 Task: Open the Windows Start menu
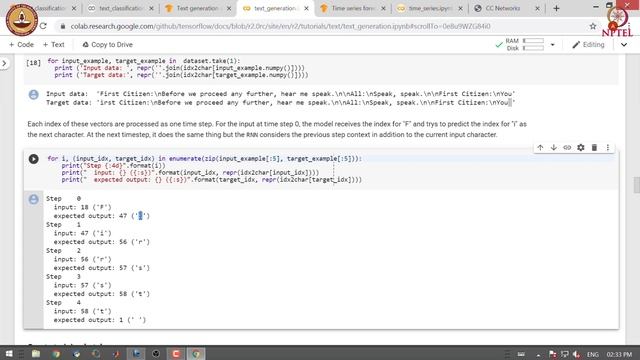click(9, 353)
